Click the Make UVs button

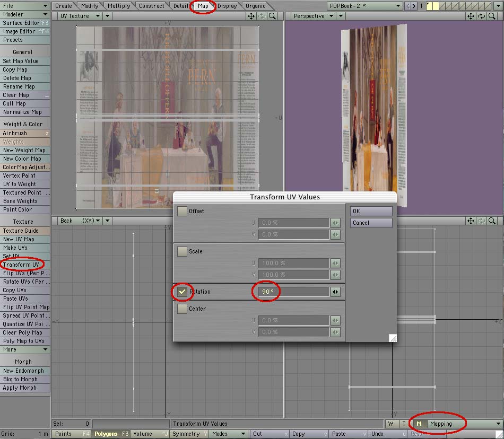25,248
